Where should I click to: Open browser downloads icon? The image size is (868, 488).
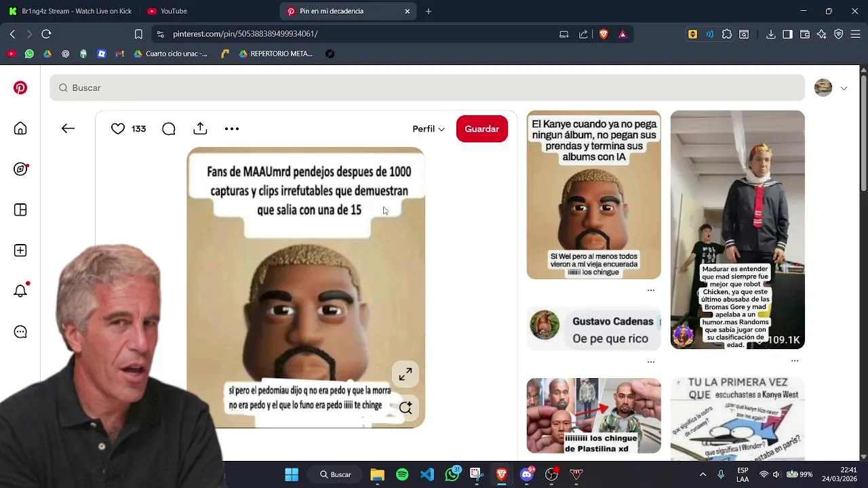tap(770, 34)
